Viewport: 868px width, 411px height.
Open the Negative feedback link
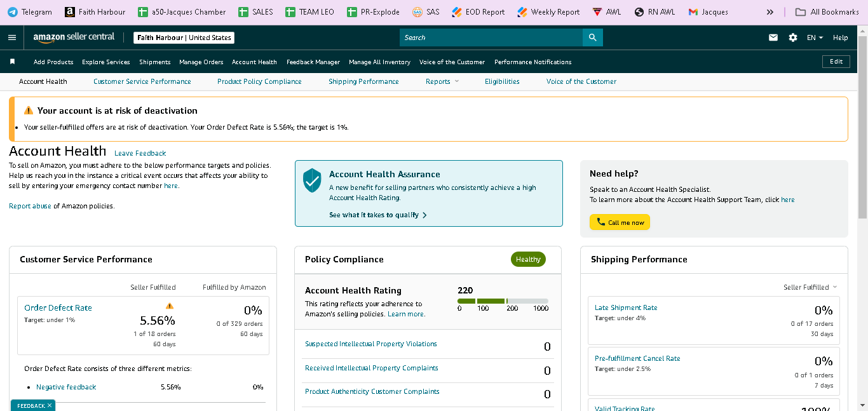coord(66,387)
